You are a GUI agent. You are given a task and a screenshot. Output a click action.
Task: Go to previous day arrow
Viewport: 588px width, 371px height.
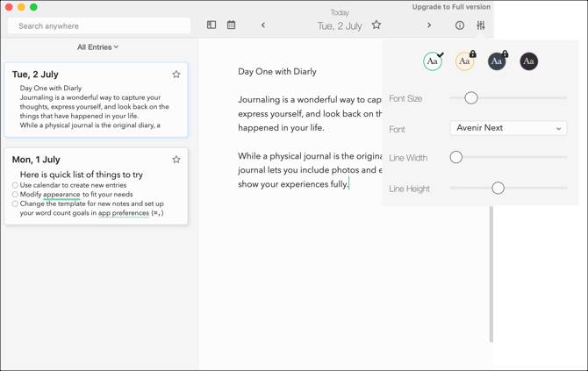click(x=263, y=25)
